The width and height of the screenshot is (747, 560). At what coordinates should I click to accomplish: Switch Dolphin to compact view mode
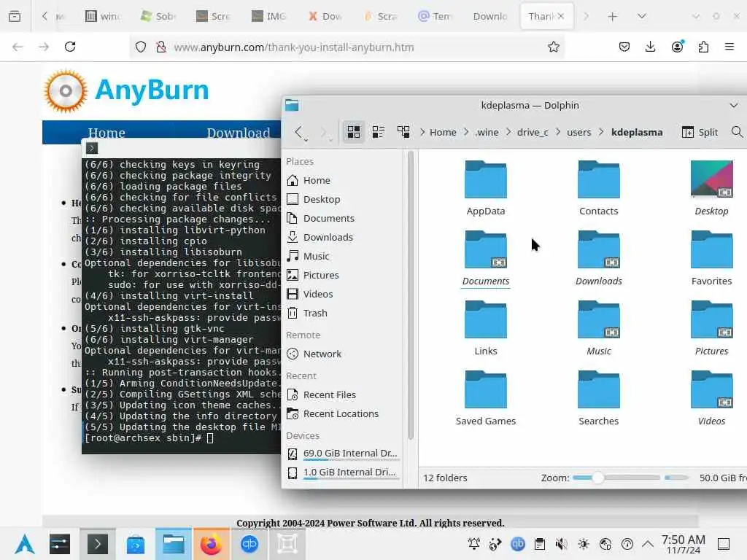pyautogui.click(x=379, y=132)
